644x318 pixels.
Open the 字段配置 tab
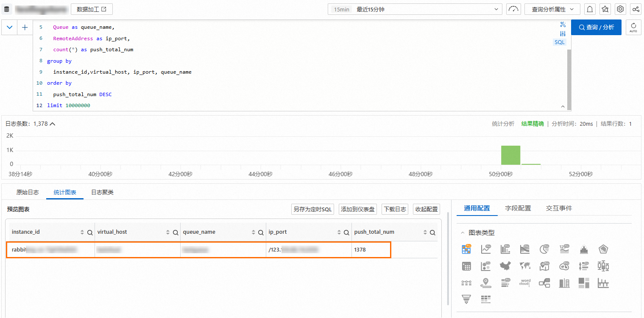518,208
